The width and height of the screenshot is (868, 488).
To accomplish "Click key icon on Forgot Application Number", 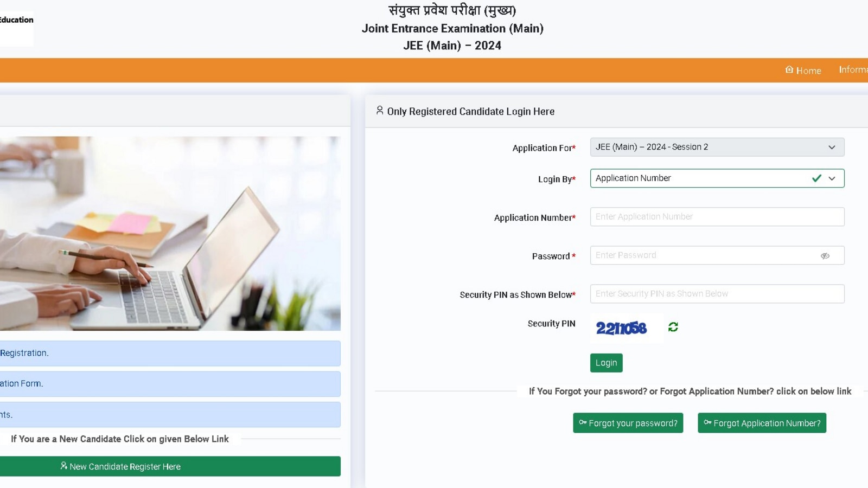I will [707, 422].
